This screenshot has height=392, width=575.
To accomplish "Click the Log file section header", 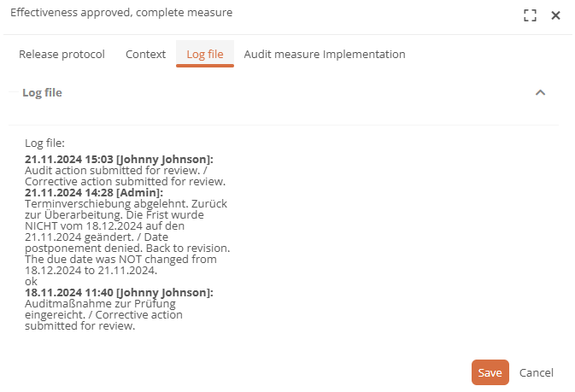I will click(x=42, y=92).
